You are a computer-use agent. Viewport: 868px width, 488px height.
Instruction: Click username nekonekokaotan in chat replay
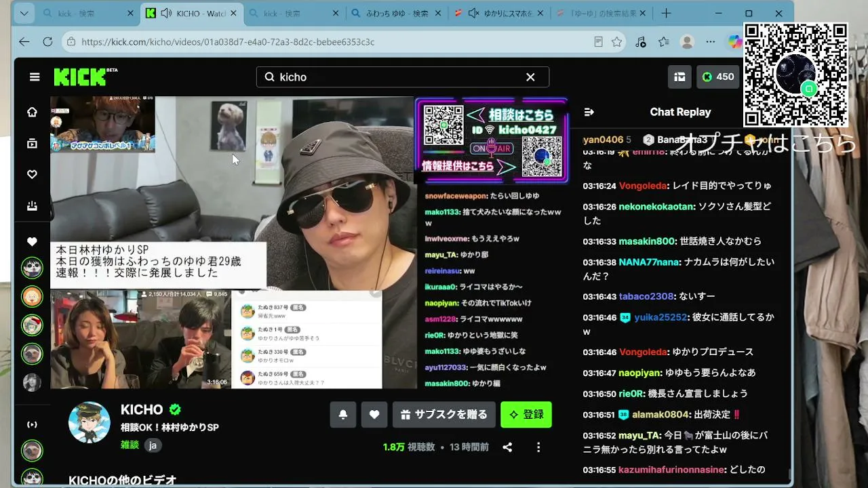(656, 207)
